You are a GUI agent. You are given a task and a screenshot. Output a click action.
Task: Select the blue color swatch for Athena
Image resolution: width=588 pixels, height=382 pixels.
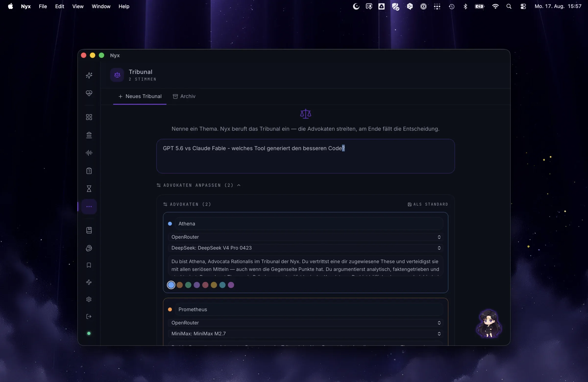coord(171,285)
